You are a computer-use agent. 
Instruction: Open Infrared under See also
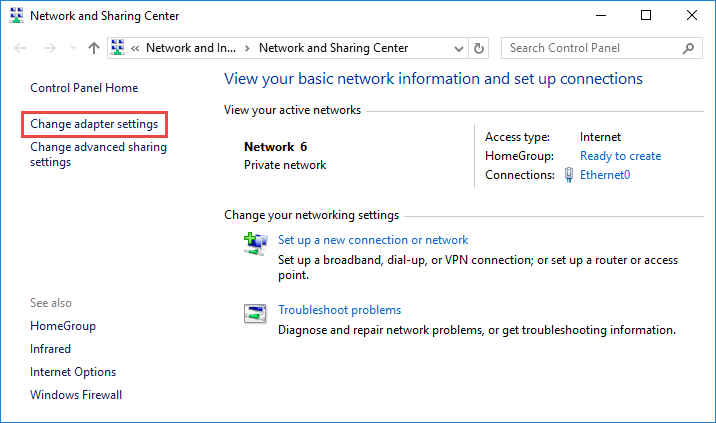(x=50, y=349)
